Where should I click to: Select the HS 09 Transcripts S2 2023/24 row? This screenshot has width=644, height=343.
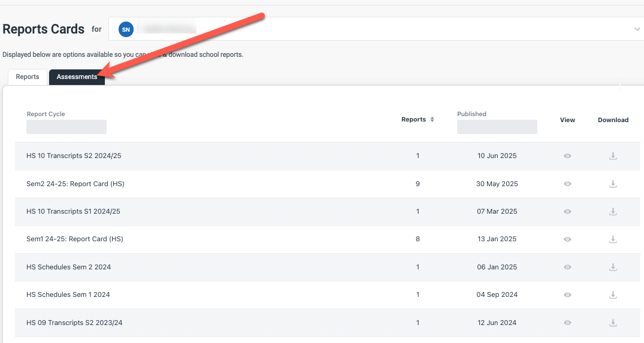pos(75,323)
